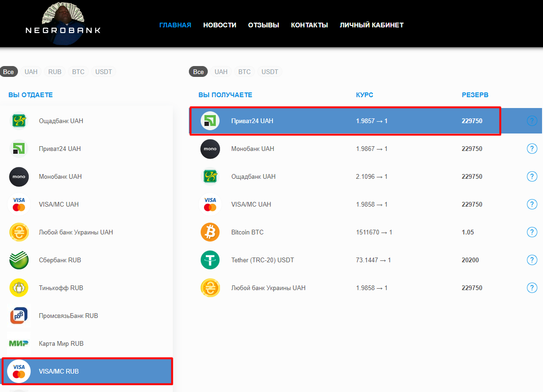Click the Карта Мир RUB logo icon
543x392 pixels.
(x=19, y=343)
